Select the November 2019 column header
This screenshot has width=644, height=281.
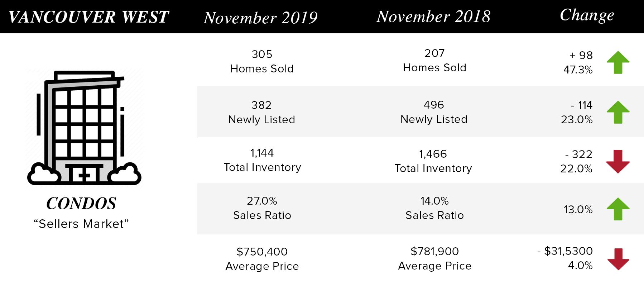[x=261, y=18]
